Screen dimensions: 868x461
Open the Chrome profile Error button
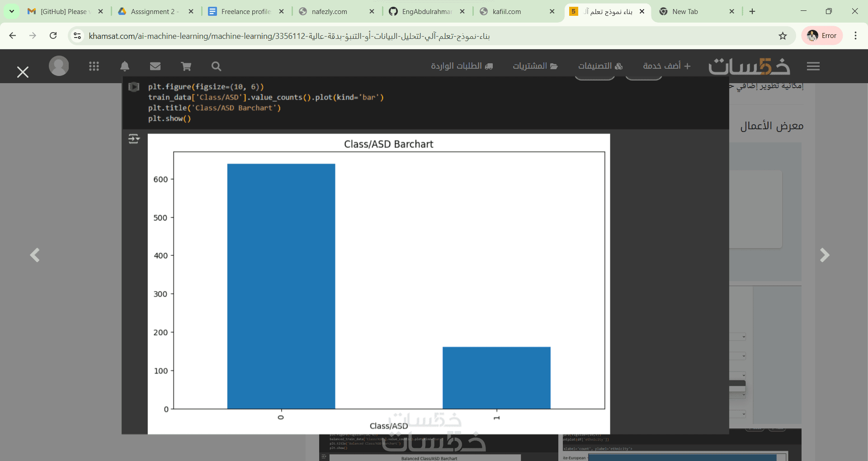click(822, 36)
